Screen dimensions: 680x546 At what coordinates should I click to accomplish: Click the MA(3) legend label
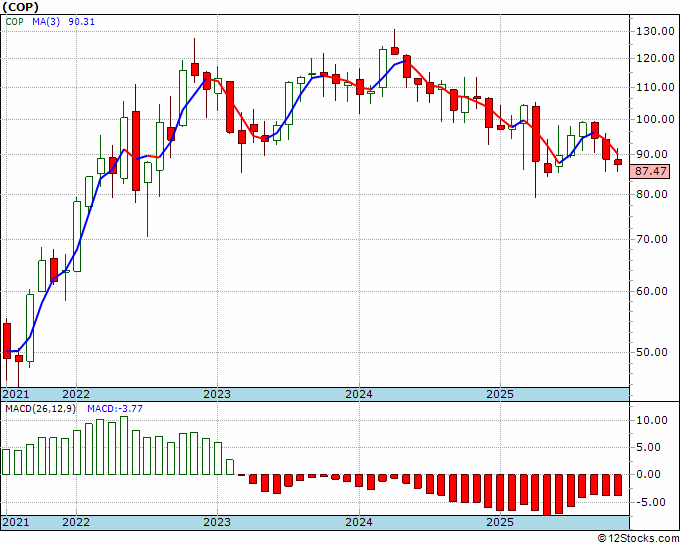(46, 22)
